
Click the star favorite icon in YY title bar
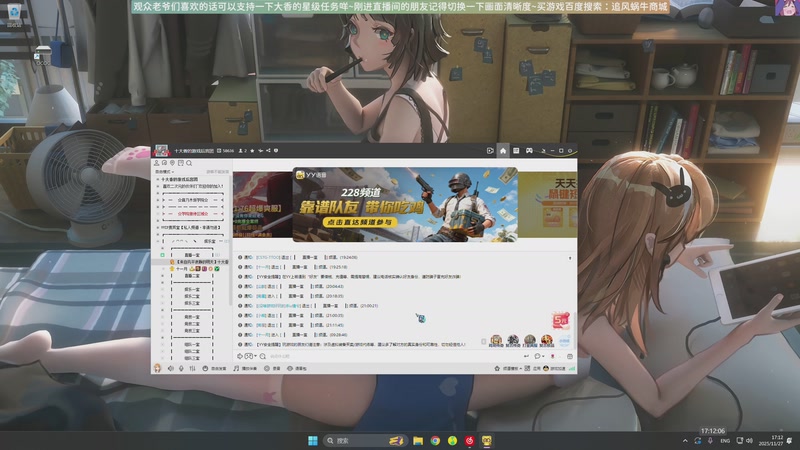252,151
